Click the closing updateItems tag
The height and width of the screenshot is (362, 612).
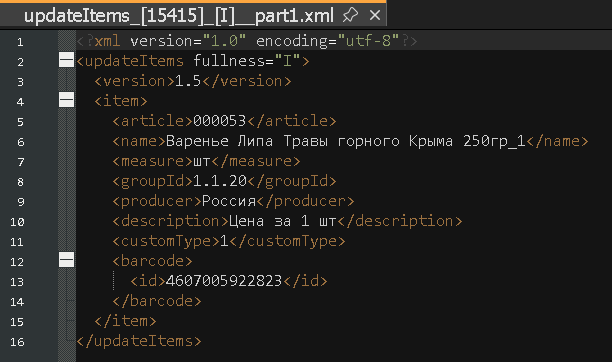coord(139,341)
